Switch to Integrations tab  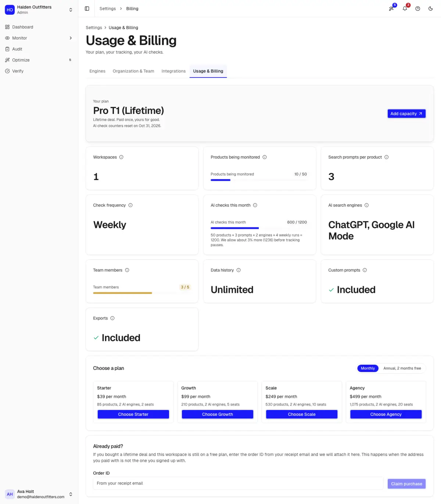point(173,71)
